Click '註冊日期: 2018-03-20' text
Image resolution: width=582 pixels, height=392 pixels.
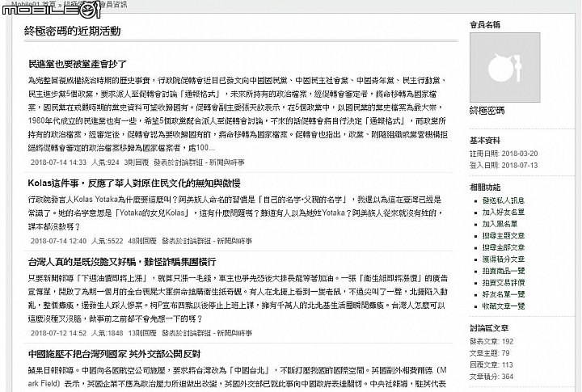click(x=504, y=154)
